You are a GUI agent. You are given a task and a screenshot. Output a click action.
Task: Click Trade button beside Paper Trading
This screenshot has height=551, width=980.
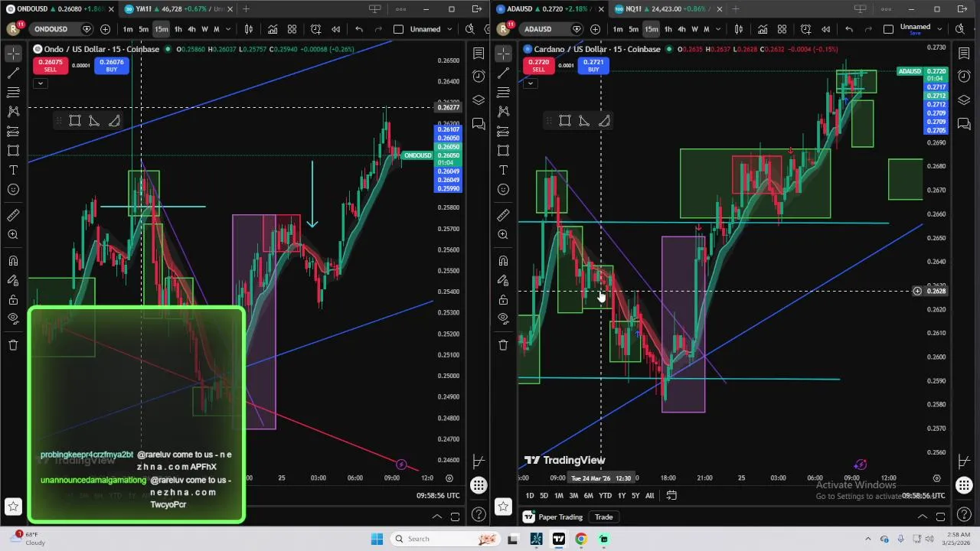click(604, 517)
